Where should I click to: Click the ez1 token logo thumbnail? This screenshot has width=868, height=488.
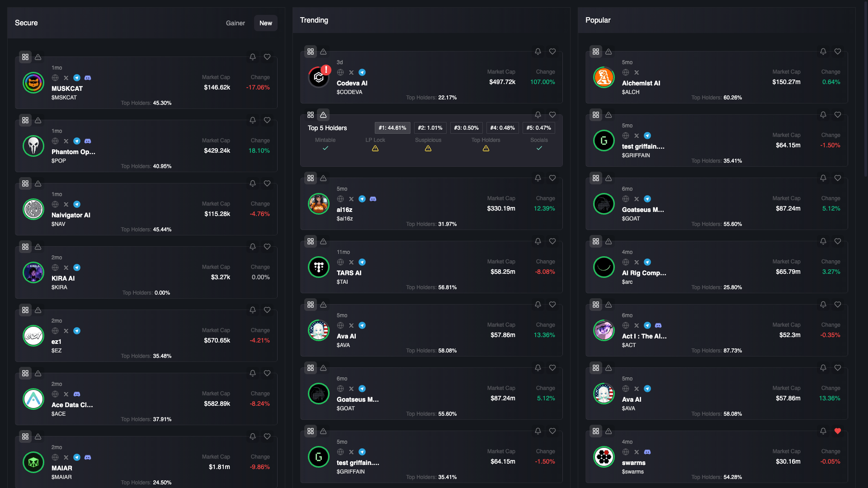[33, 336]
